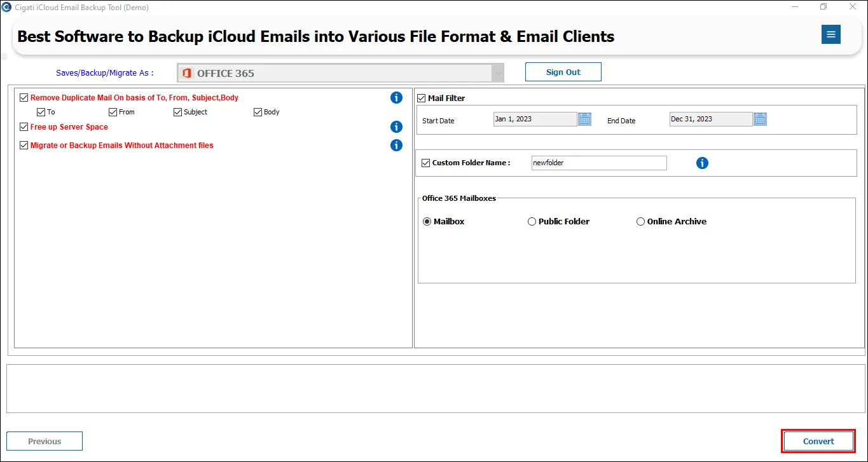
Task: Uncheck Remove Duplicate Mail option
Action: click(24, 98)
